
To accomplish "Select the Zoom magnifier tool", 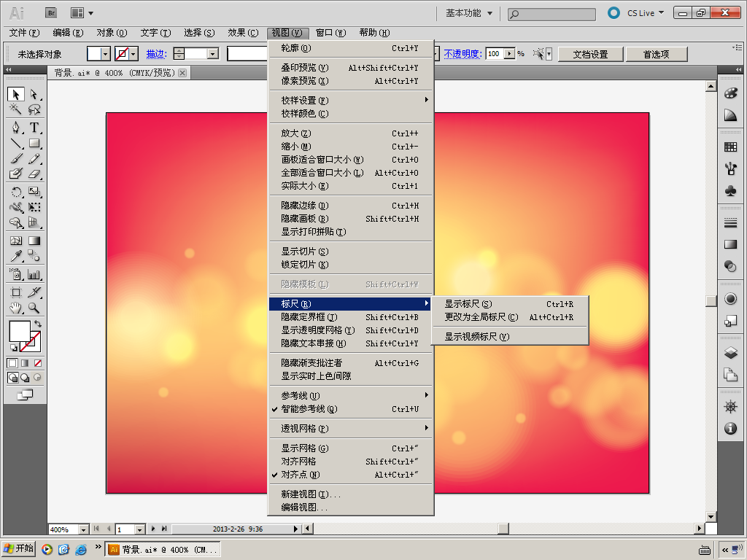I will click(34, 308).
